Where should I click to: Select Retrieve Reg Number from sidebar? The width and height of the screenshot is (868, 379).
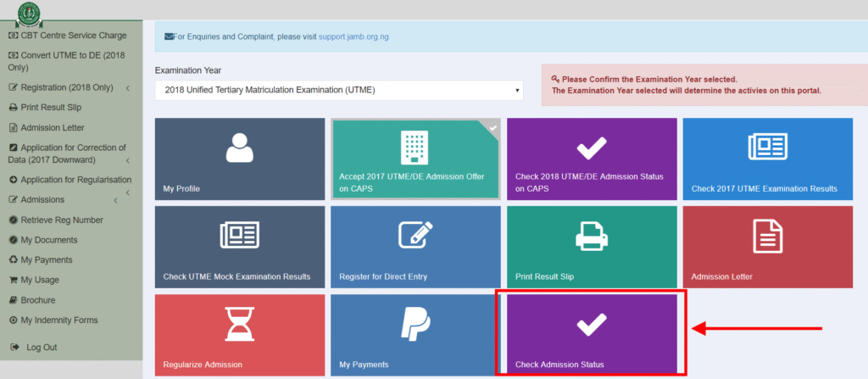[x=62, y=220]
